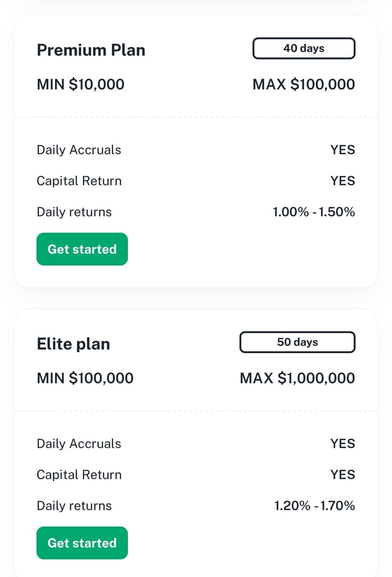Click the Elite plan title

point(73,344)
